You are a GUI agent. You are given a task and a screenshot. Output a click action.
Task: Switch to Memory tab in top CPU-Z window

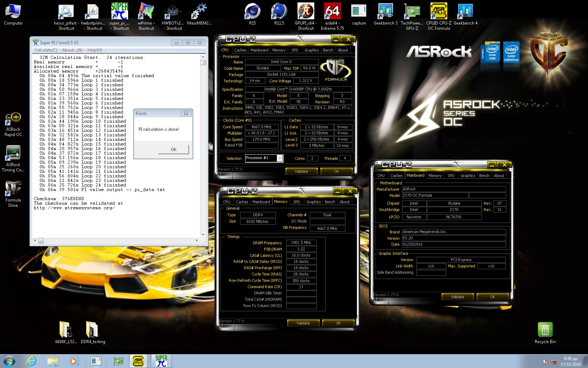(279, 50)
